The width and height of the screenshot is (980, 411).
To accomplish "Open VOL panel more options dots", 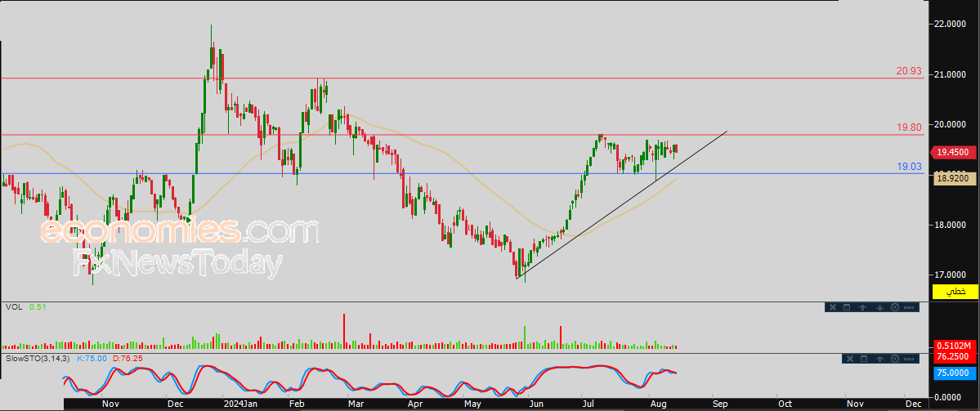I will point(911,307).
